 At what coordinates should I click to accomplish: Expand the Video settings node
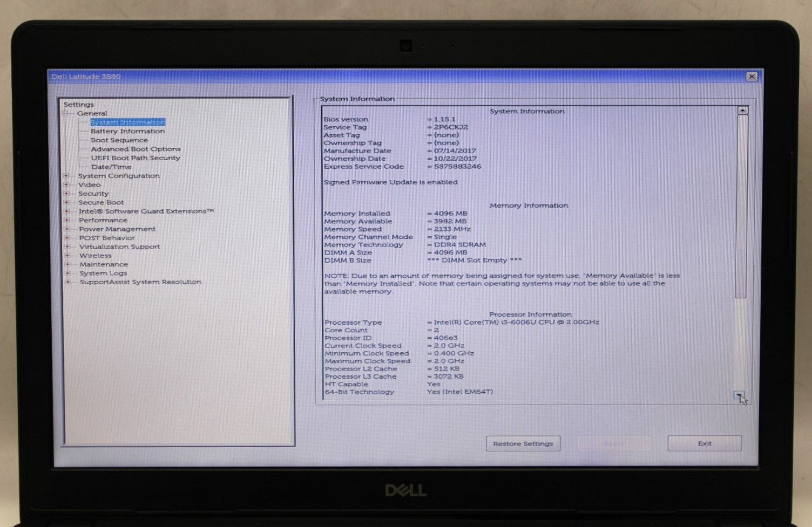tap(66, 184)
